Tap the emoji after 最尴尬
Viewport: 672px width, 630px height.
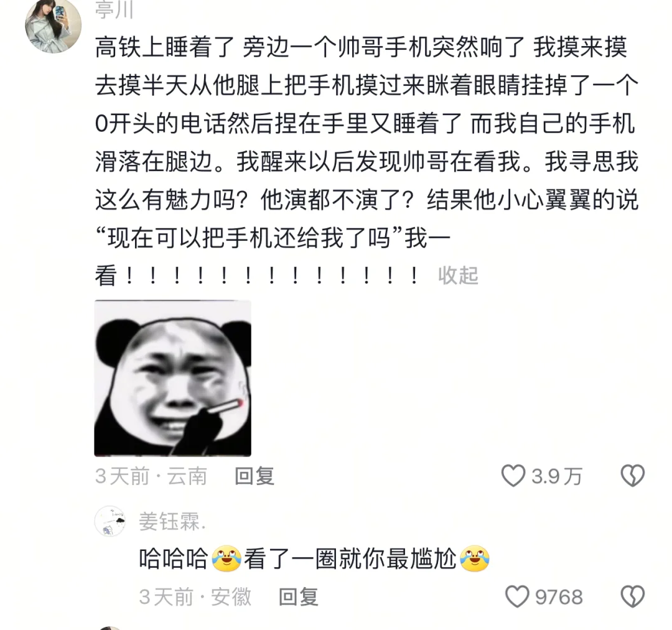point(474,558)
